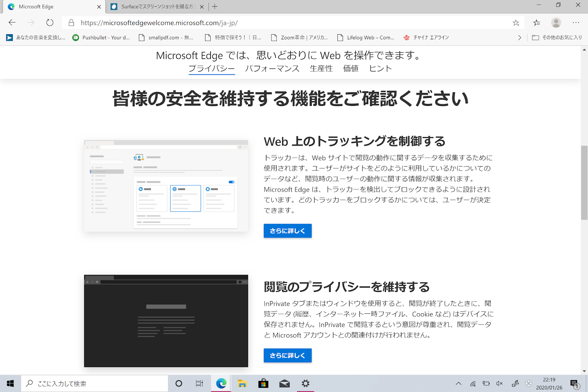Open the Windows Start menu
The image size is (588, 392).
click(x=10, y=384)
